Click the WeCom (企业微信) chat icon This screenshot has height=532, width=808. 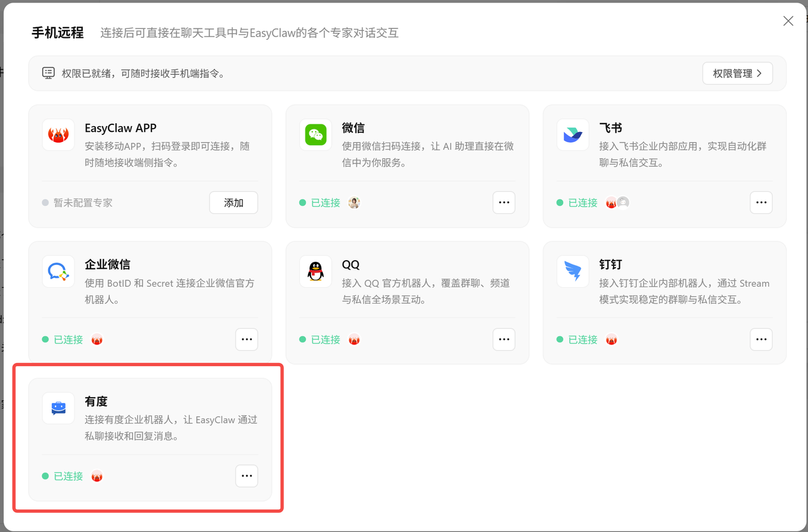coord(58,271)
